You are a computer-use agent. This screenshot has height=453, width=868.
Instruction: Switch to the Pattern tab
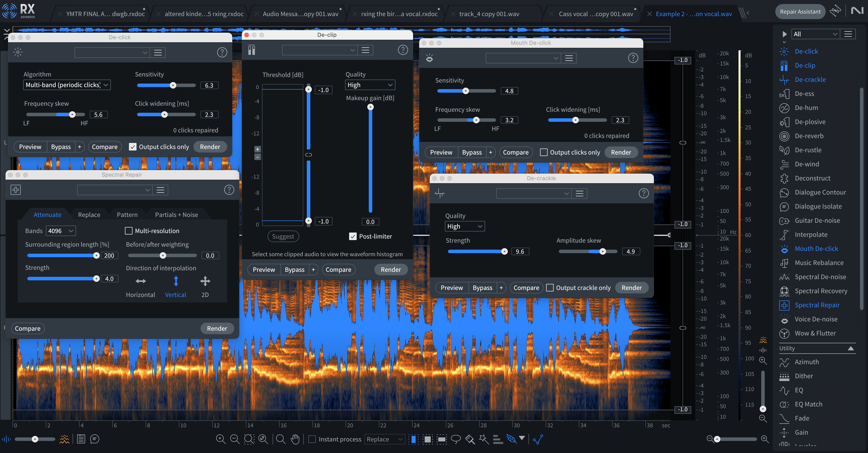point(127,215)
